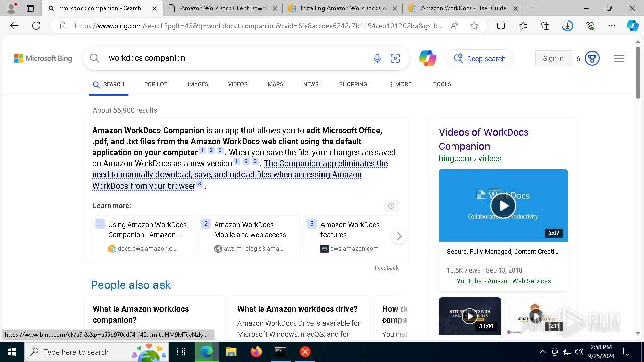Click the info icon beside Learn more
Image resolution: width=644 pixels, height=362 pixels.
coord(391,206)
